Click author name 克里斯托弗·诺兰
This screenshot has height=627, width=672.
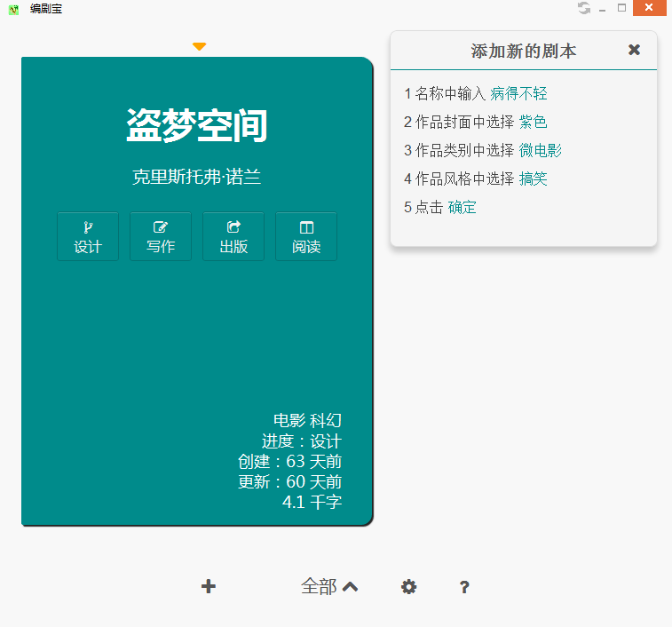point(197,177)
